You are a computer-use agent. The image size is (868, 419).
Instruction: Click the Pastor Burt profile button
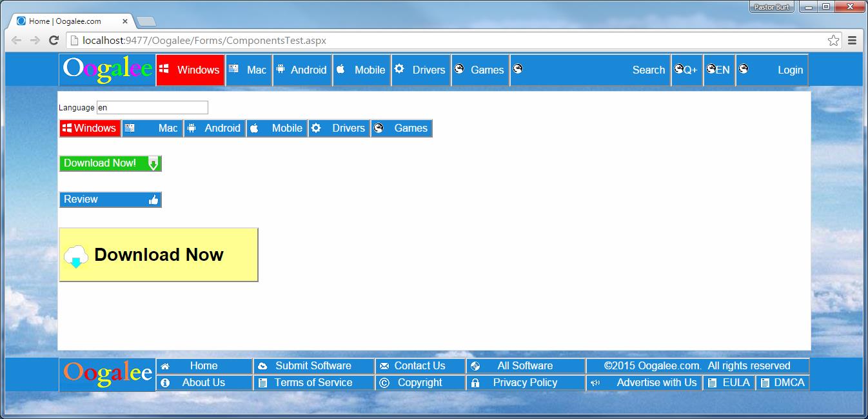[x=772, y=7]
